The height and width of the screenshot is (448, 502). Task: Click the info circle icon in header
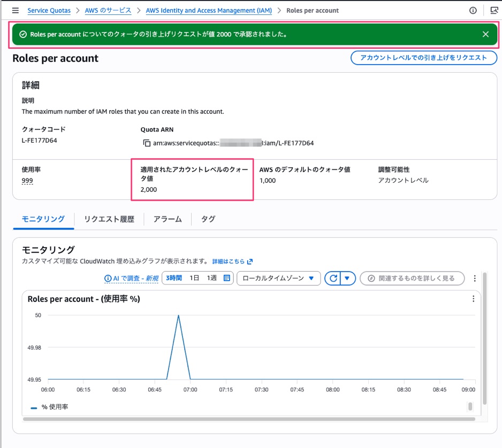(x=473, y=11)
